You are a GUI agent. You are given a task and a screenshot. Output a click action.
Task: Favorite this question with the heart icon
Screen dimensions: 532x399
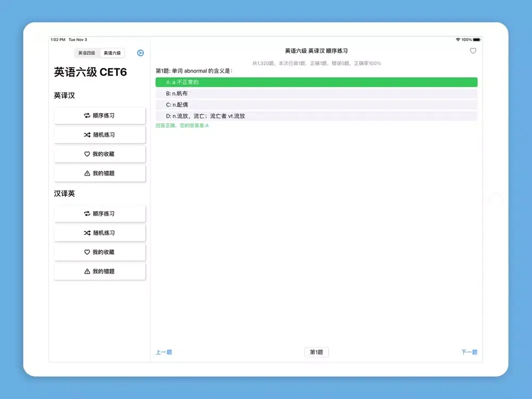pyautogui.click(x=473, y=51)
